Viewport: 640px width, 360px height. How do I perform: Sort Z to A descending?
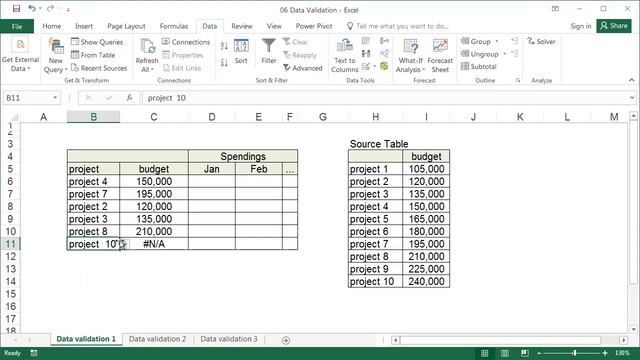coord(224,63)
